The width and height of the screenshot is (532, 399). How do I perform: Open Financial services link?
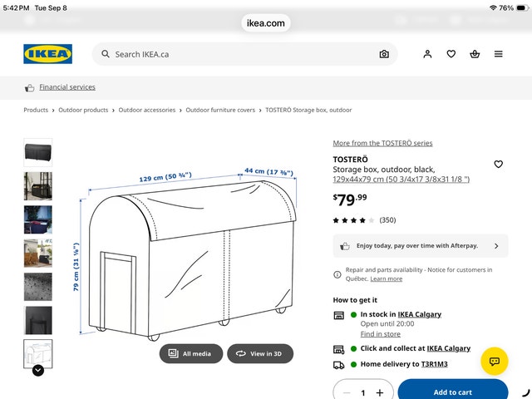67,87
